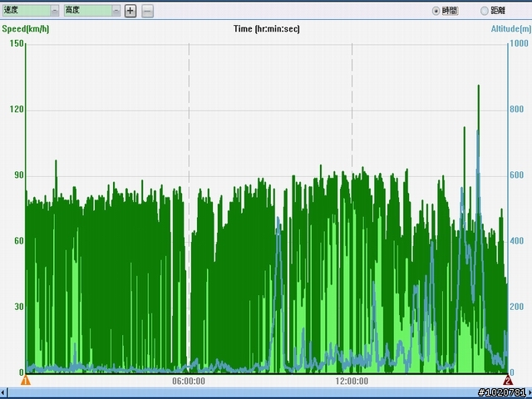This screenshot has width=532, height=399.
Task: Click the Time (hr:min:sec) title
Action: point(267,29)
